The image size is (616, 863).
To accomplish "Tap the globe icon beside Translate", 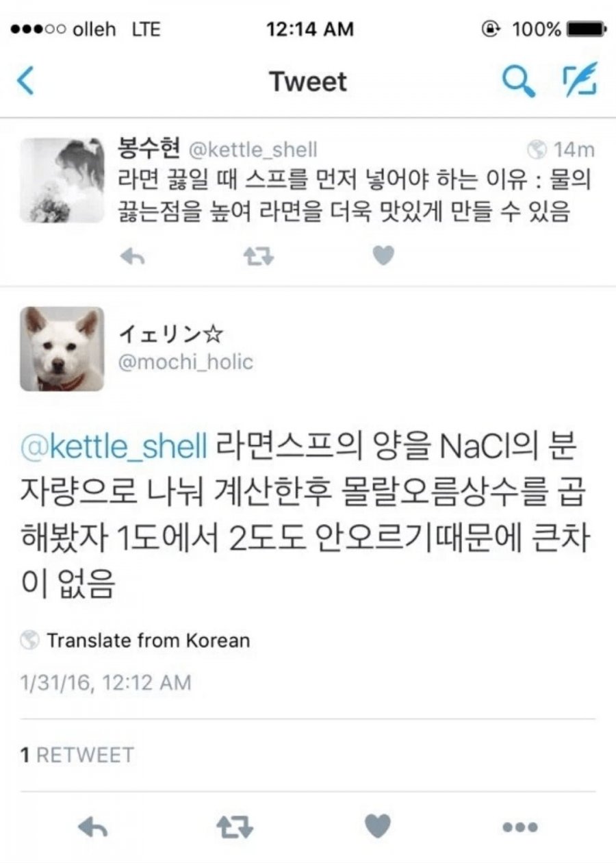I will pyautogui.click(x=30, y=640).
